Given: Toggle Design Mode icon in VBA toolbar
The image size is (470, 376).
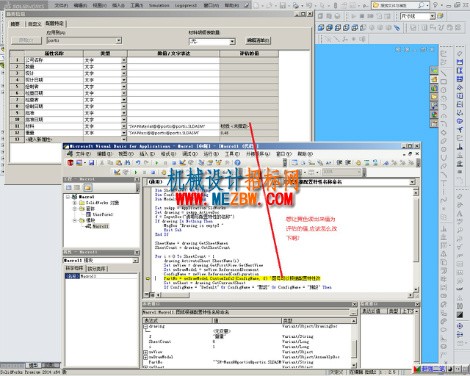Looking at the screenshot, I should [182, 163].
